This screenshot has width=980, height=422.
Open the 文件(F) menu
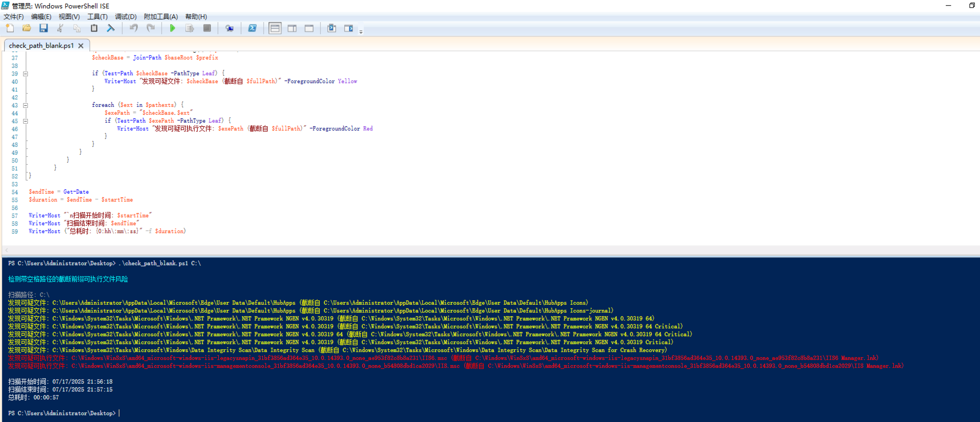[x=13, y=16]
